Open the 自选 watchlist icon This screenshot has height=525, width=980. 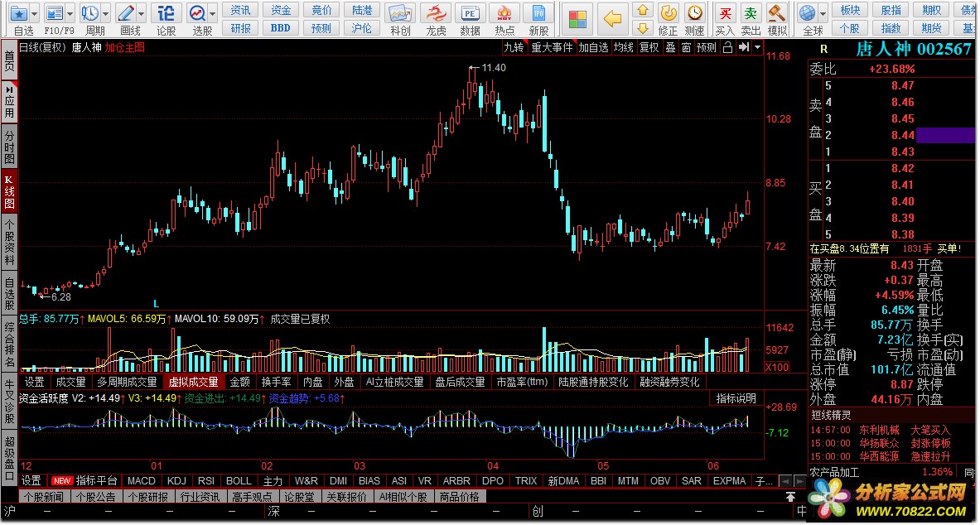19,12
